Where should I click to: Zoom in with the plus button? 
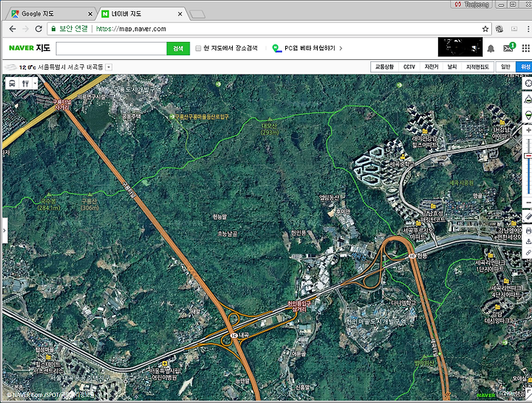[528, 130]
